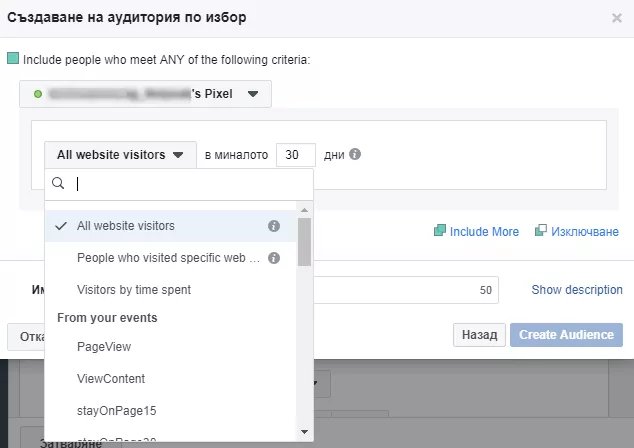Select People who visited specific web pages
Viewport: 634px width, 448px height.
[x=170, y=258]
